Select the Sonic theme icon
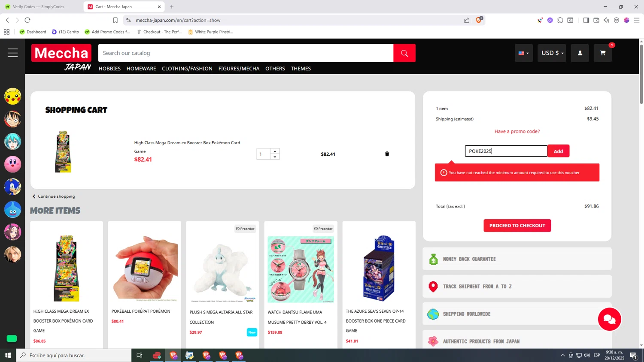Screen dimensions: 644x362 tap(12, 187)
